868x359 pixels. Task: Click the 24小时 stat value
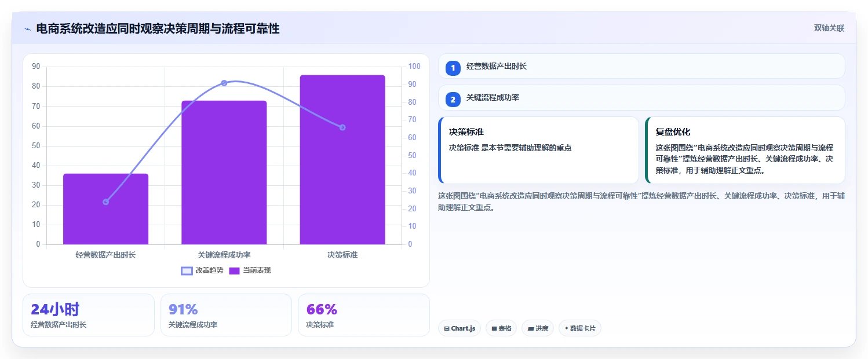[55, 309]
